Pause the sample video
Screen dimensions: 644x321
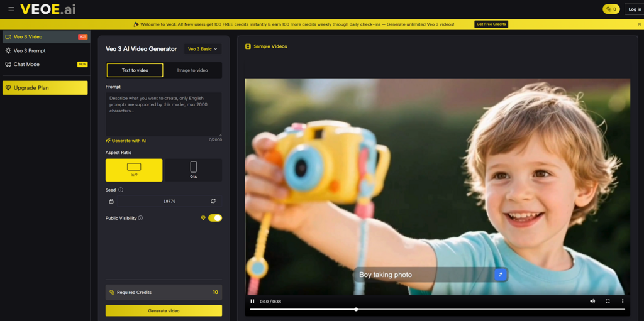253,302
